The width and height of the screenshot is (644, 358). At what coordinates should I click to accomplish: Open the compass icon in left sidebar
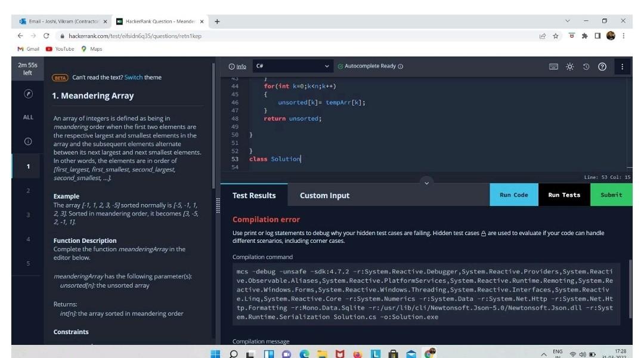tap(28, 94)
